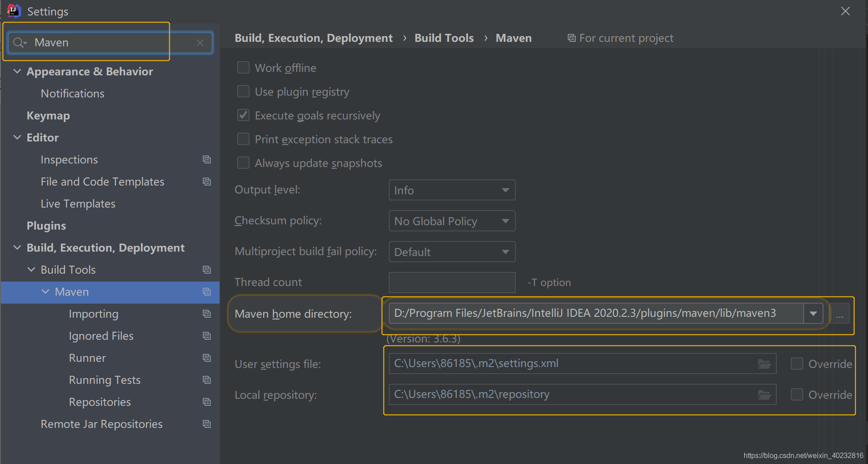Select File and Code Templates

tap(102, 182)
